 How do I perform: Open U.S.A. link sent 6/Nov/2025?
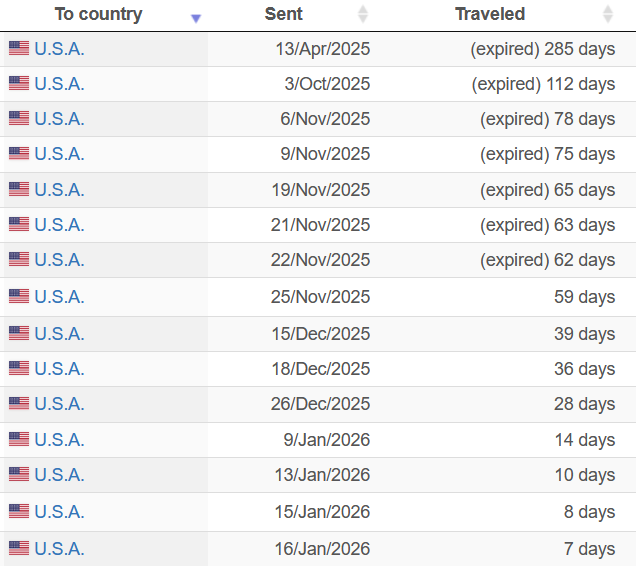[x=59, y=119]
